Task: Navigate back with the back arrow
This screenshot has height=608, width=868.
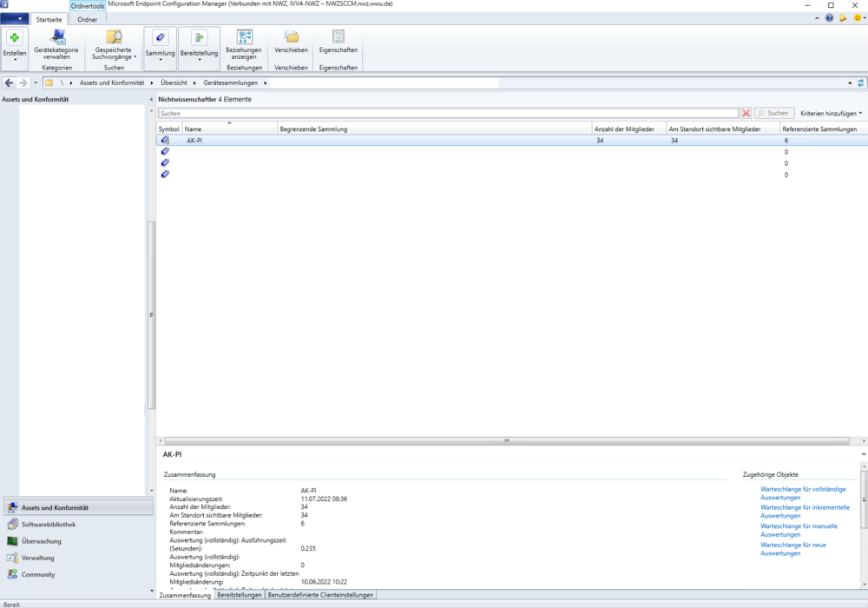Action: click(9, 83)
